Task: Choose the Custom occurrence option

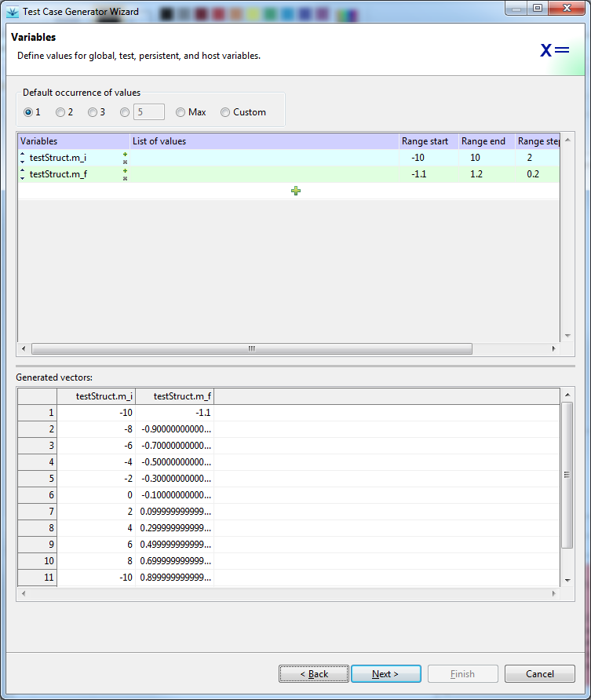Action: tap(226, 112)
